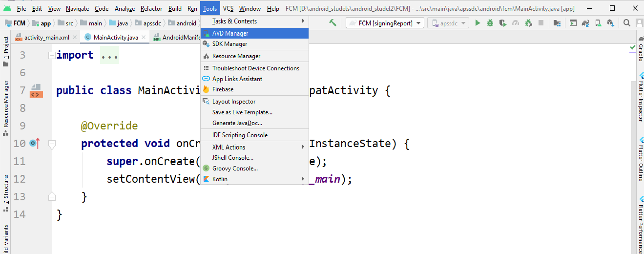This screenshot has width=644, height=254.
Task: Click the Make Project hammer icon
Action: tap(332, 23)
